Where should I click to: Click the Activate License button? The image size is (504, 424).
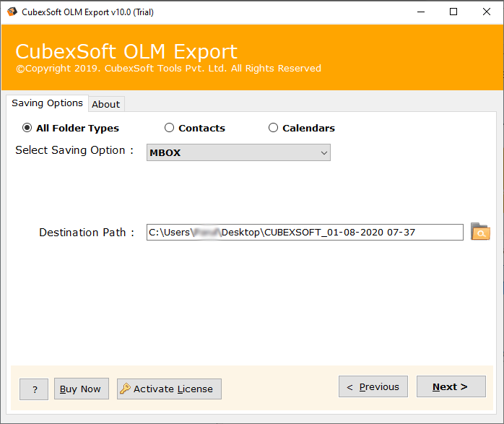click(x=169, y=389)
